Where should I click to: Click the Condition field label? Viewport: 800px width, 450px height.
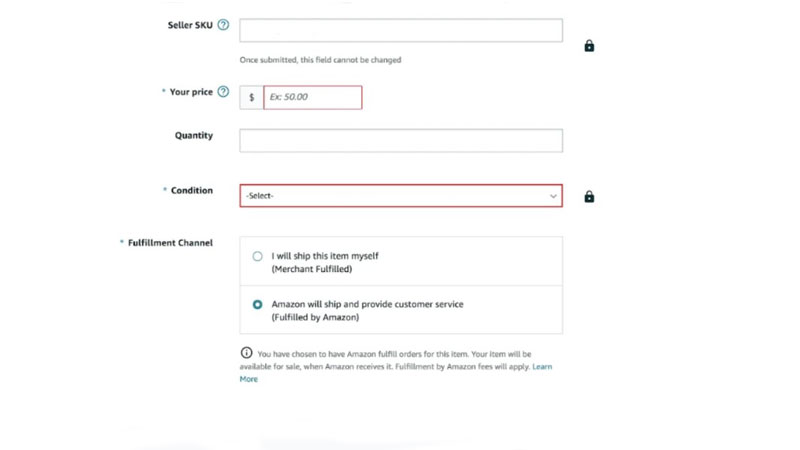[x=192, y=190]
